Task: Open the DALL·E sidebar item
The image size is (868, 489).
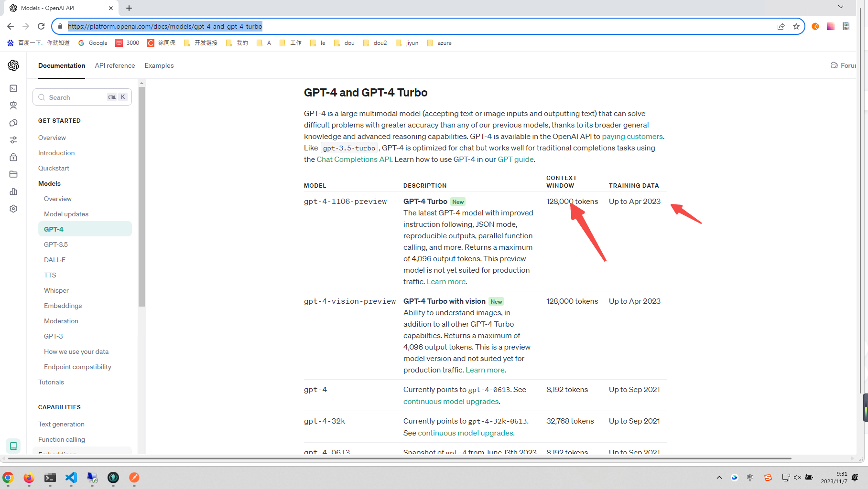Action: tap(54, 260)
